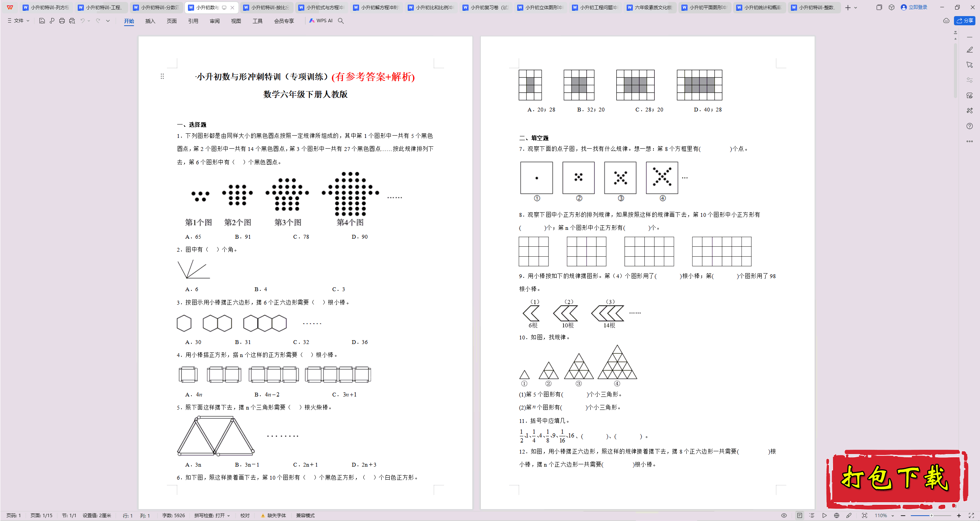Viewport: 980px width, 521px height.
Task: Click the search magnifier icon
Action: (x=341, y=21)
